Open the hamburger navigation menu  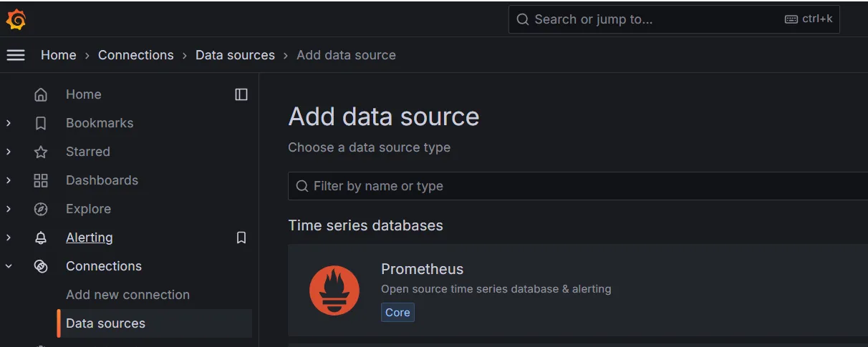coord(16,55)
